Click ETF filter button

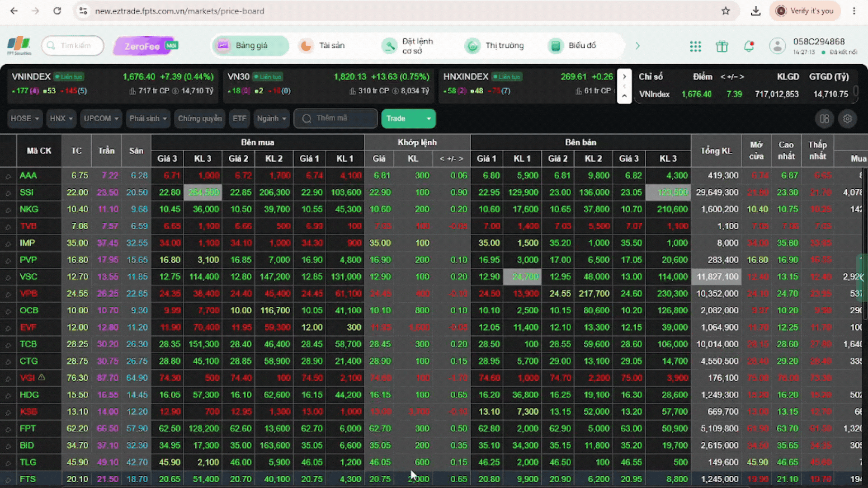[239, 118]
